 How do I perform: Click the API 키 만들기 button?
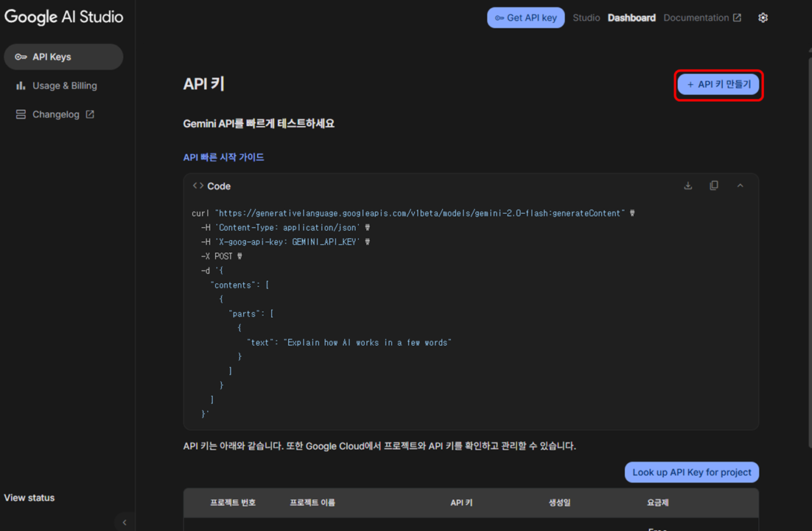718,84
